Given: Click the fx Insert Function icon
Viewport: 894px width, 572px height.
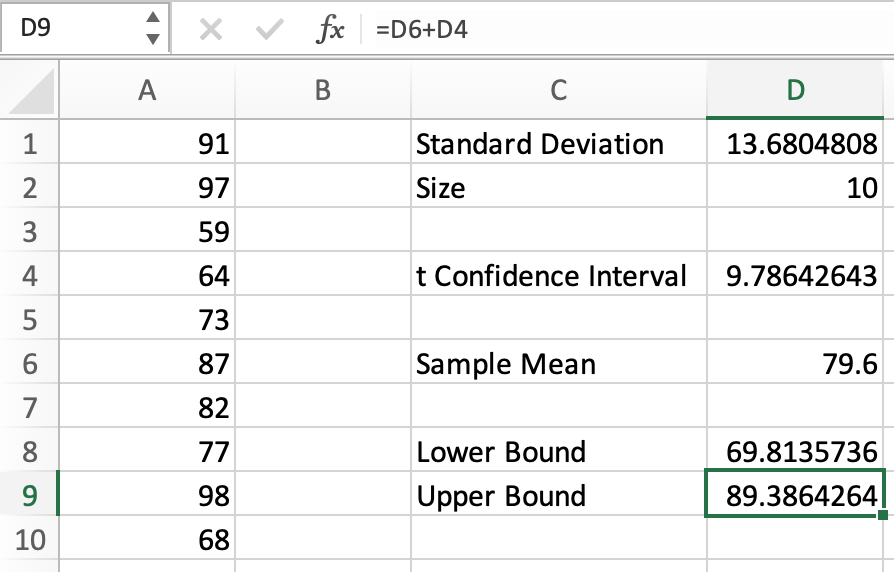Looking at the screenshot, I should (x=329, y=30).
